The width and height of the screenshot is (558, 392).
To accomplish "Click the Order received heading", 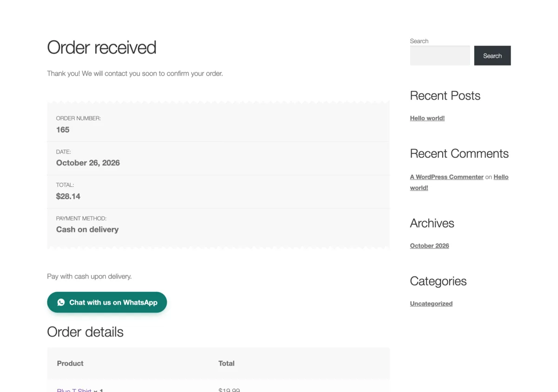I will [x=102, y=47].
